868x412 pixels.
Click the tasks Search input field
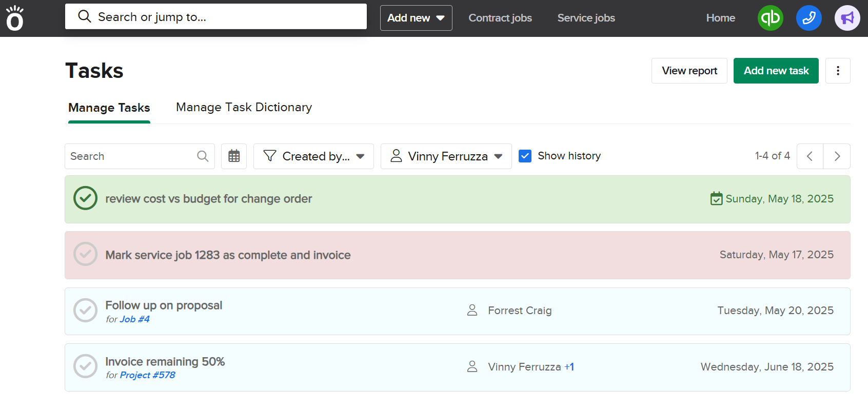[x=132, y=156]
